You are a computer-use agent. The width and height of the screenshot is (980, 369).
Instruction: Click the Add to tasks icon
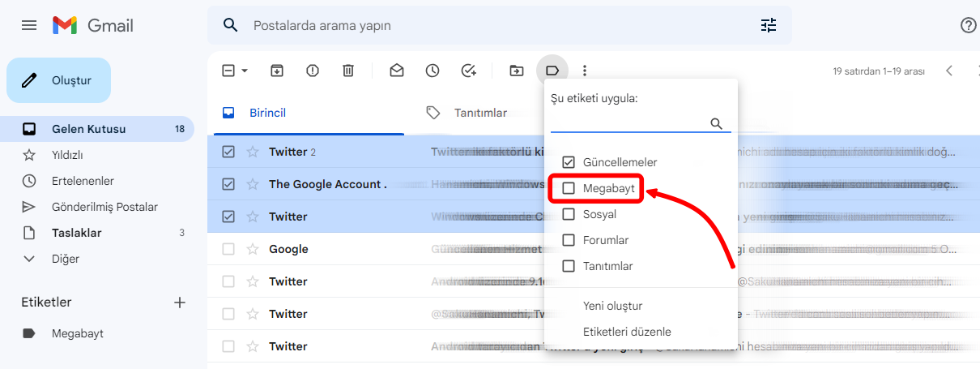click(x=468, y=71)
